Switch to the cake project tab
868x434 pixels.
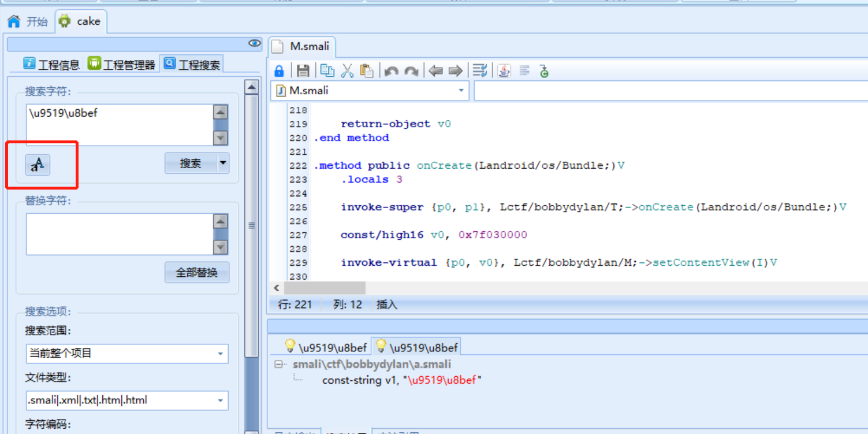(80, 21)
